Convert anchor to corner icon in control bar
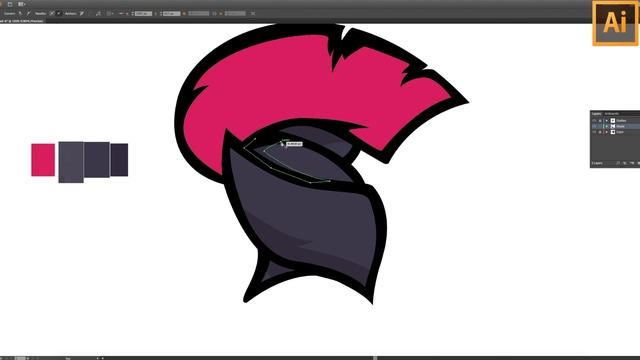 click(x=20, y=13)
